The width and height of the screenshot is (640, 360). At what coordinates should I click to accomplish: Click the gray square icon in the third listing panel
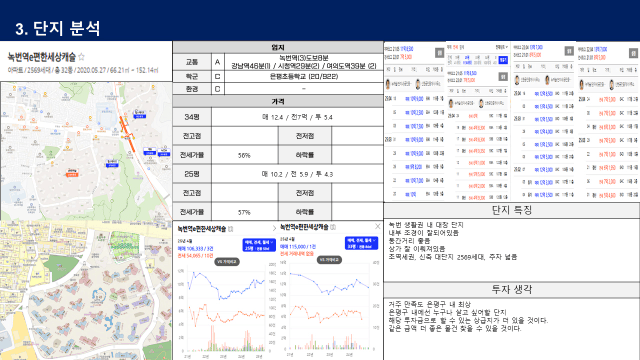(569, 51)
